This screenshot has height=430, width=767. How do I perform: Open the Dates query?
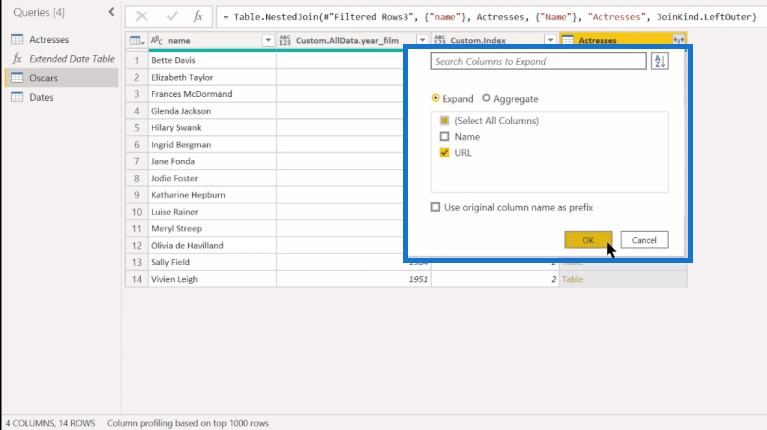pos(41,97)
